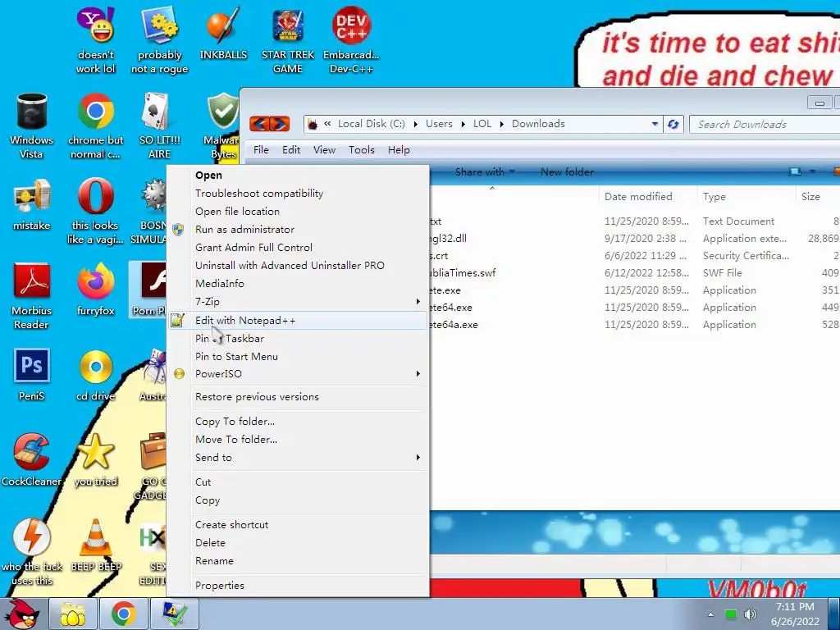The height and width of the screenshot is (630, 840).
Task: Refresh the Downloads folder view
Action: click(x=673, y=125)
